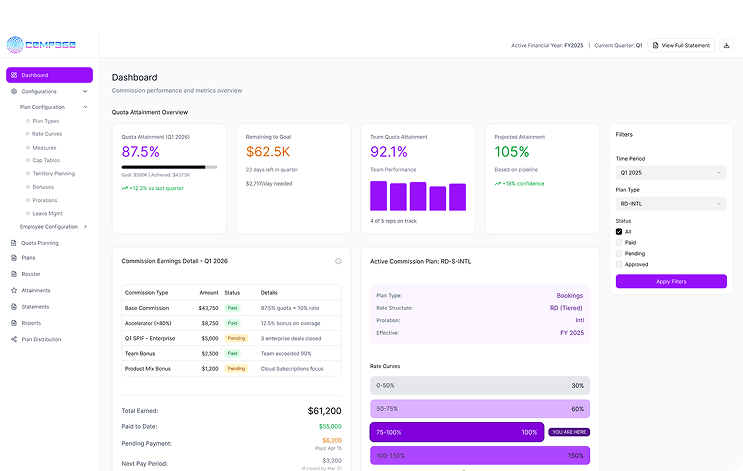
Task: Open Plan Distribution in the sidebar
Action: (x=41, y=339)
